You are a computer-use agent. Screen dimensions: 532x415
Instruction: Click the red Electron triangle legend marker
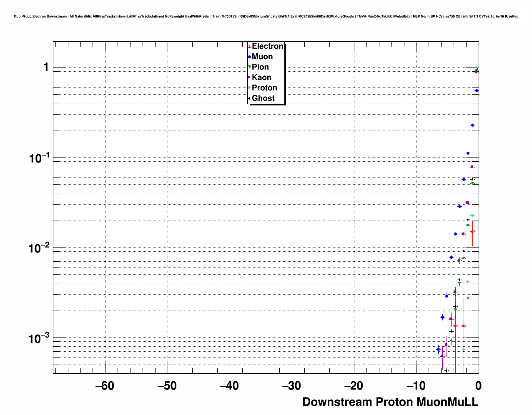(x=249, y=47)
